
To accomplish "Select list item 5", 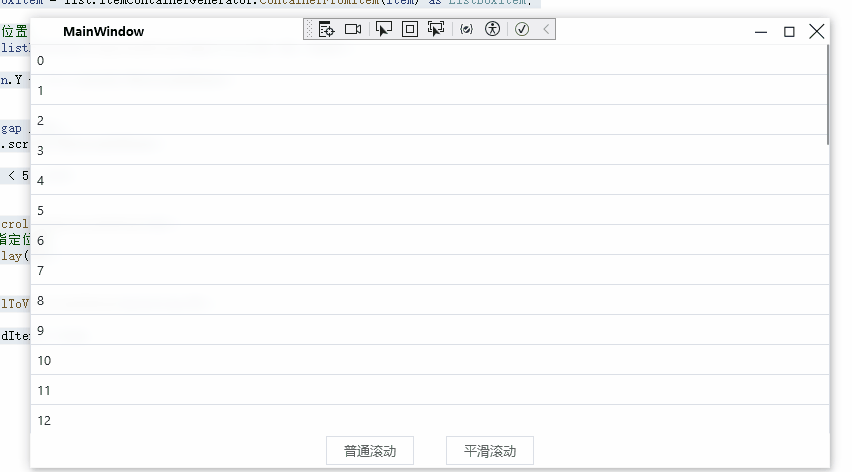I will [429, 210].
